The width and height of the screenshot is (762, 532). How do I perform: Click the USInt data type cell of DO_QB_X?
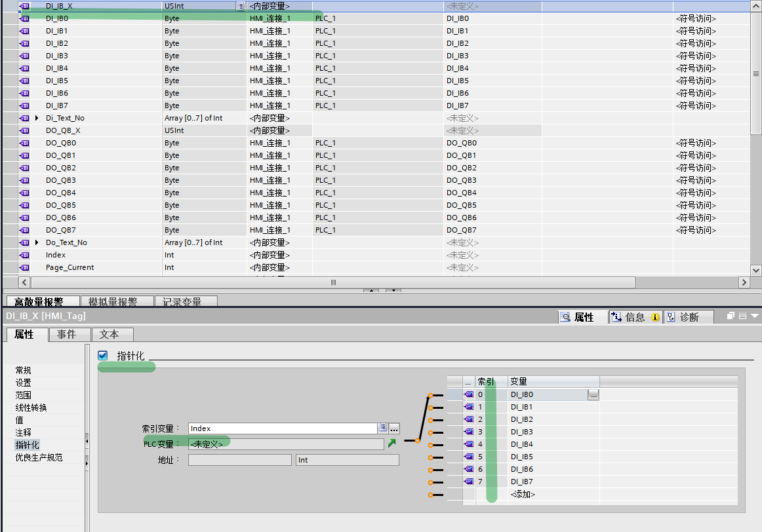204,130
